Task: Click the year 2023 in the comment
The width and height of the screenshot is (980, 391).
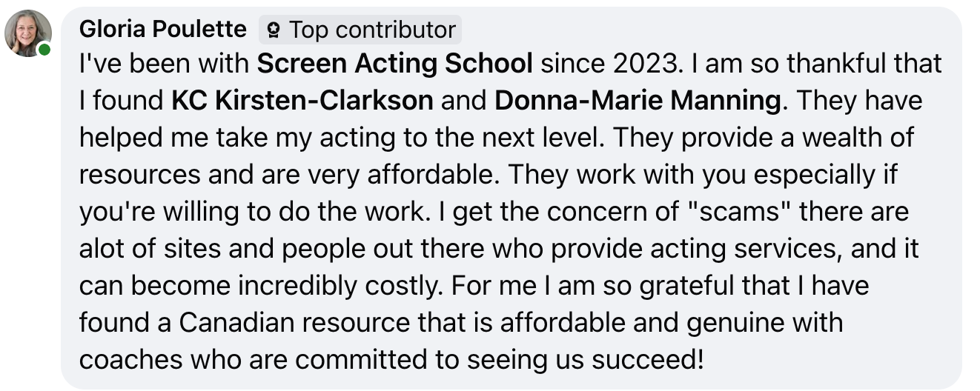Action: click(x=643, y=64)
